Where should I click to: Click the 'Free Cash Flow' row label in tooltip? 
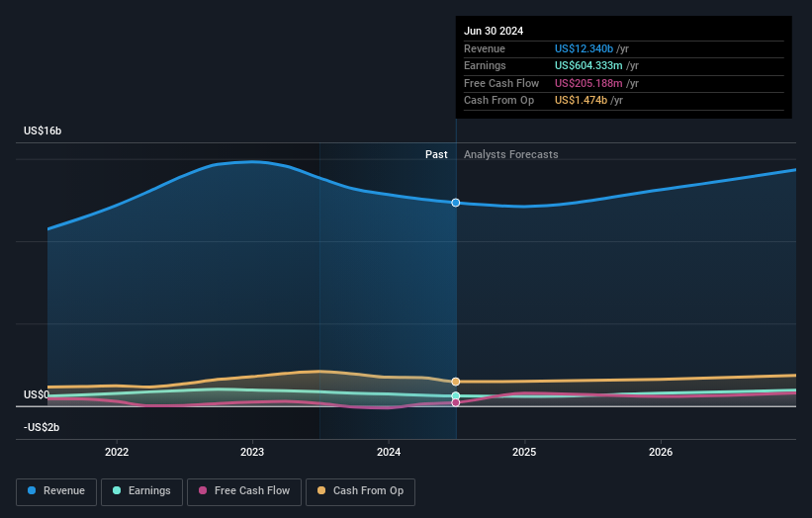pyautogui.click(x=501, y=83)
